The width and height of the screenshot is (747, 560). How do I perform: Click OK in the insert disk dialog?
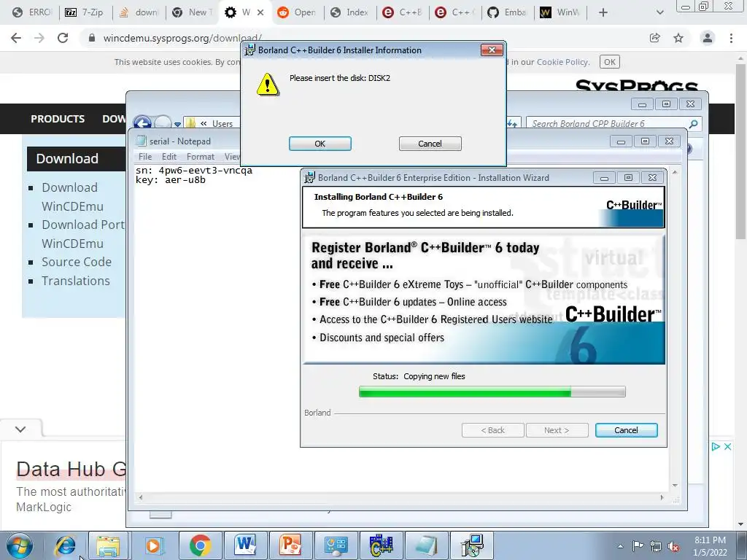[320, 144]
